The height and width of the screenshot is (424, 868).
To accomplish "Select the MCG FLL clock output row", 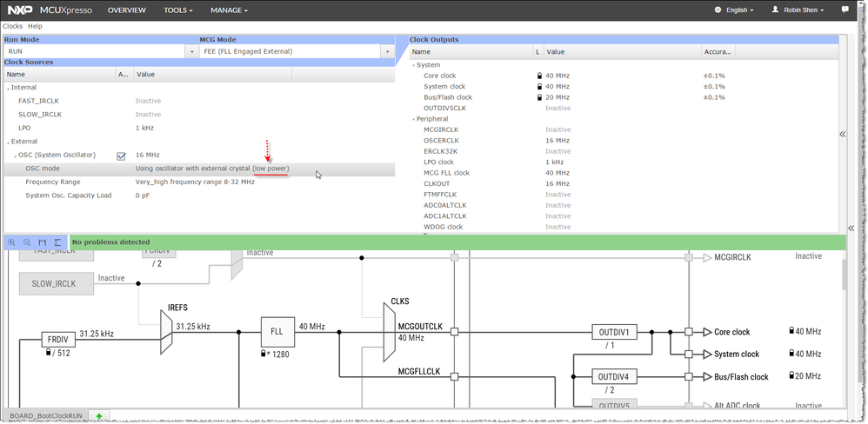I will click(624, 173).
